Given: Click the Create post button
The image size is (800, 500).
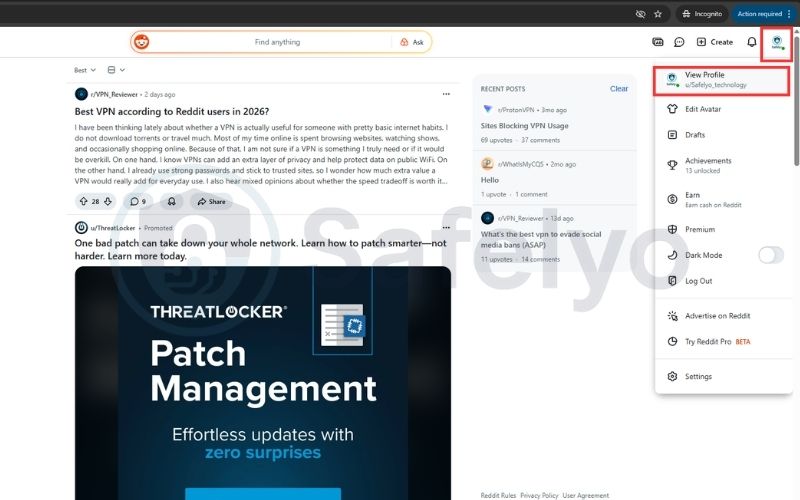Looking at the screenshot, I should coord(714,42).
